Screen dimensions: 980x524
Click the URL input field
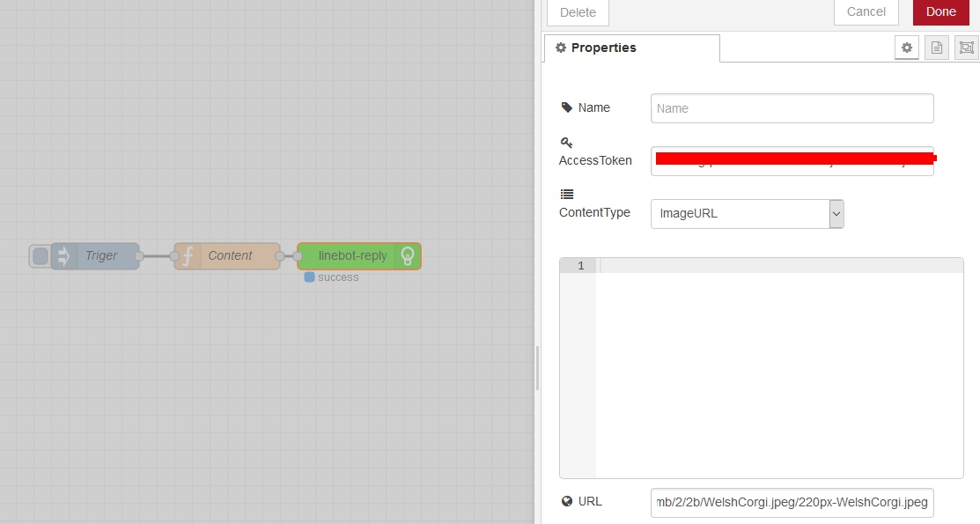point(792,502)
